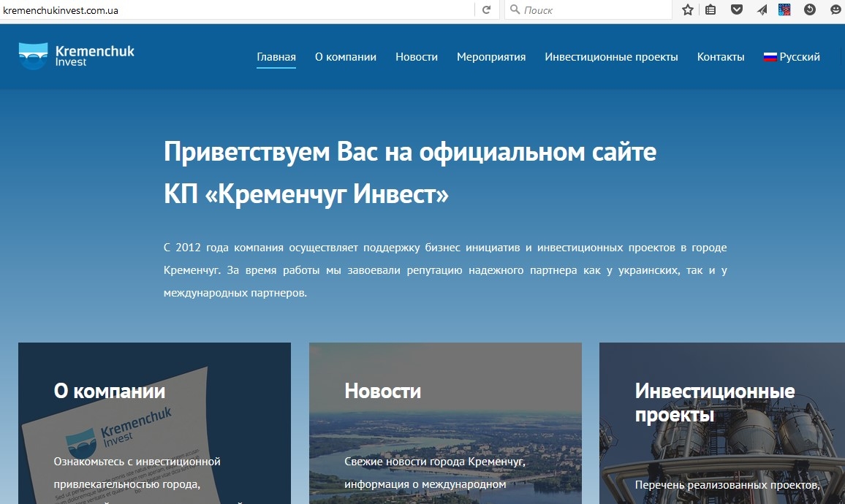Click the paper plane send icon
The width and height of the screenshot is (845, 504).
[762, 10]
